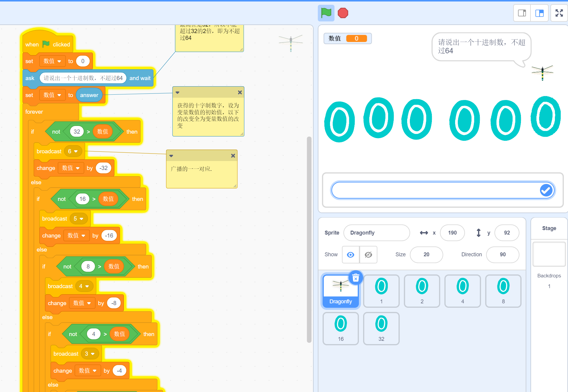
Task: Open variable dropdown in change by -8 block
Action: click(x=82, y=303)
